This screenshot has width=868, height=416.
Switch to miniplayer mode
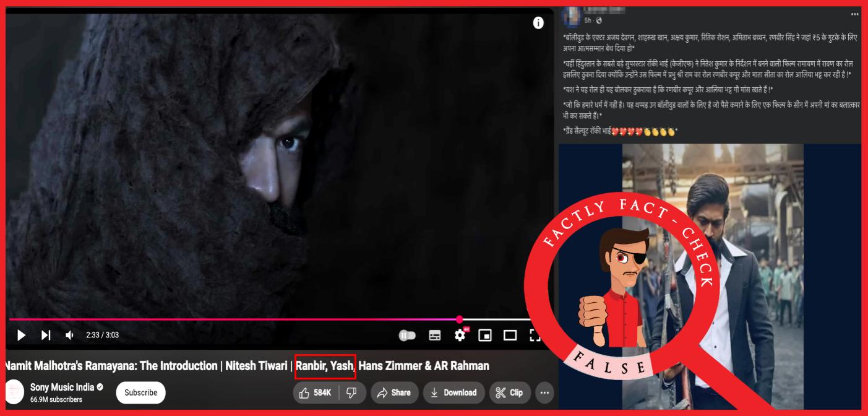485,335
